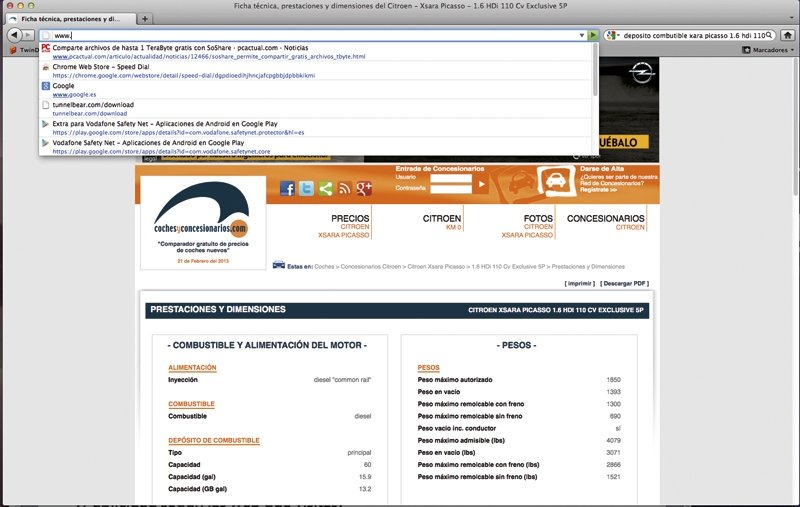This screenshot has height=507, width=800.
Task: Pick the Chrome Web Store Speed Dial suggestion
Action: coord(316,71)
